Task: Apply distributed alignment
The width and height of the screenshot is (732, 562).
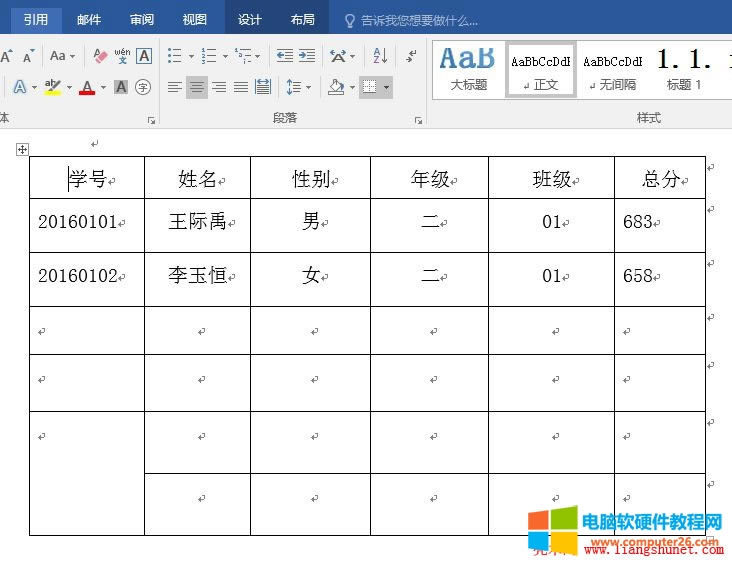Action: [263, 87]
